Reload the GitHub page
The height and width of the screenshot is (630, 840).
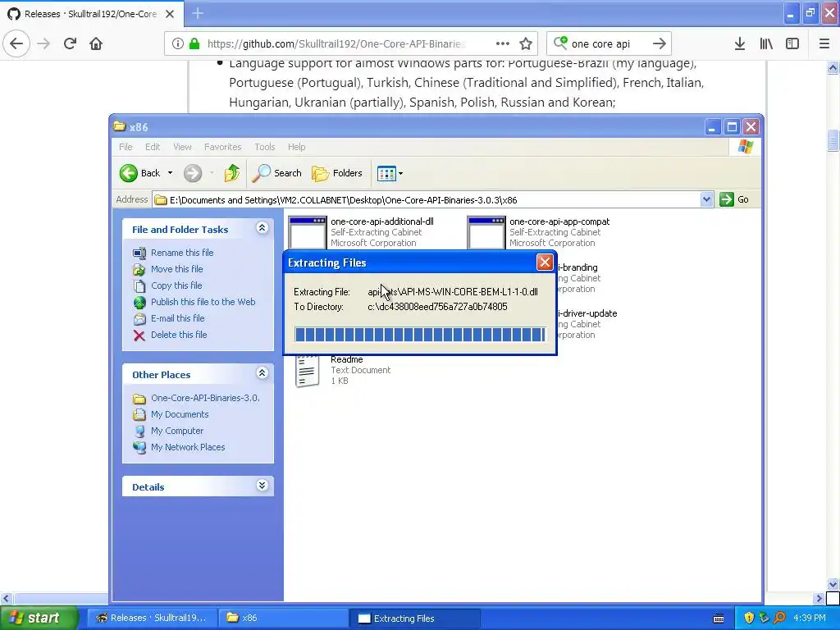(x=70, y=43)
